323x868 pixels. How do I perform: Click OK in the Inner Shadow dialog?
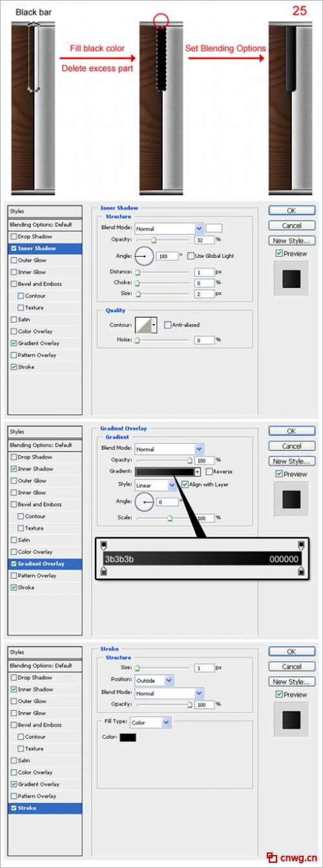point(292,211)
